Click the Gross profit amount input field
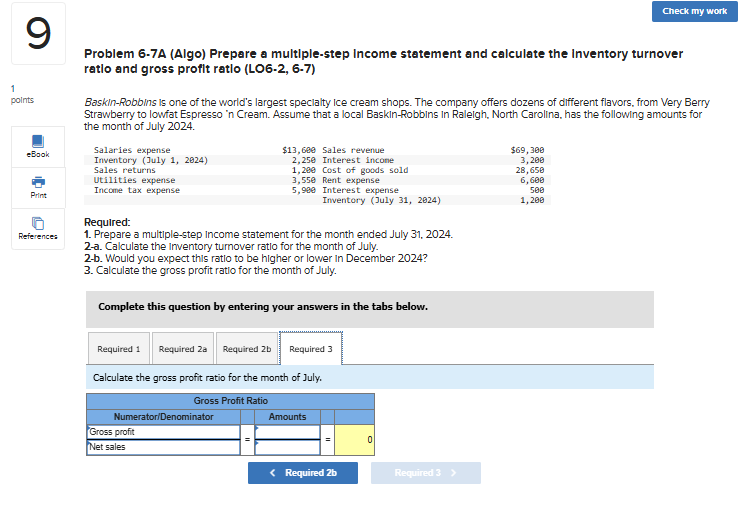The width and height of the screenshot is (756, 517). click(287, 432)
